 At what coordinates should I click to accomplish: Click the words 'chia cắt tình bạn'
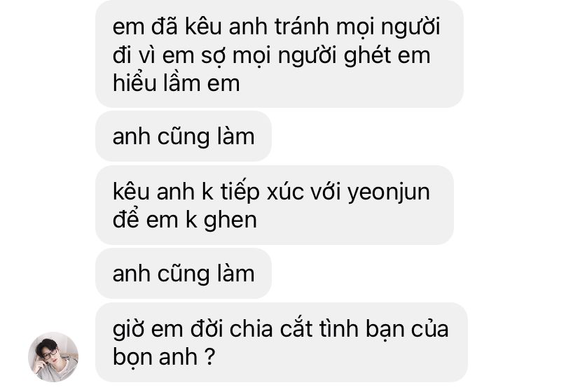coord(294,328)
